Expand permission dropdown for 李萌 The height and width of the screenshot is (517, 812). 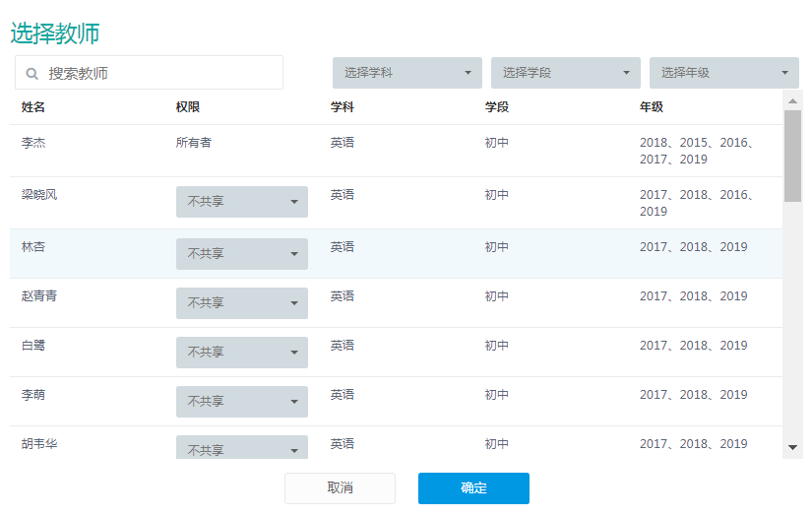point(242,402)
